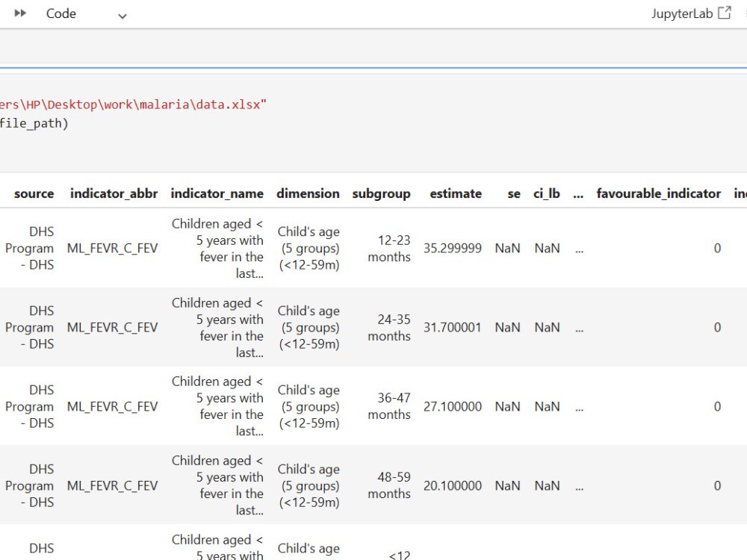The height and width of the screenshot is (560, 747).
Task: Click the source cell in 24-35 months row
Action: 30,327
